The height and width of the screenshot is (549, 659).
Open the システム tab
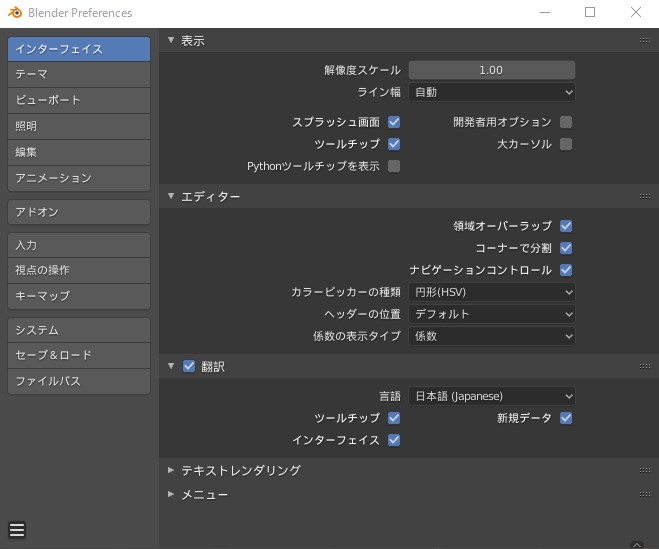pos(79,330)
